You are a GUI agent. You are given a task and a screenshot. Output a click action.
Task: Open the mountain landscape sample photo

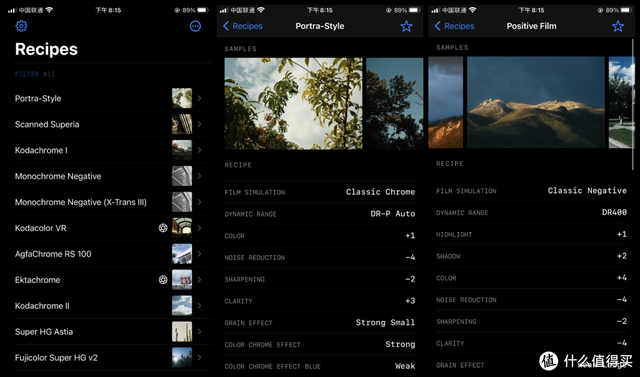pos(536,102)
